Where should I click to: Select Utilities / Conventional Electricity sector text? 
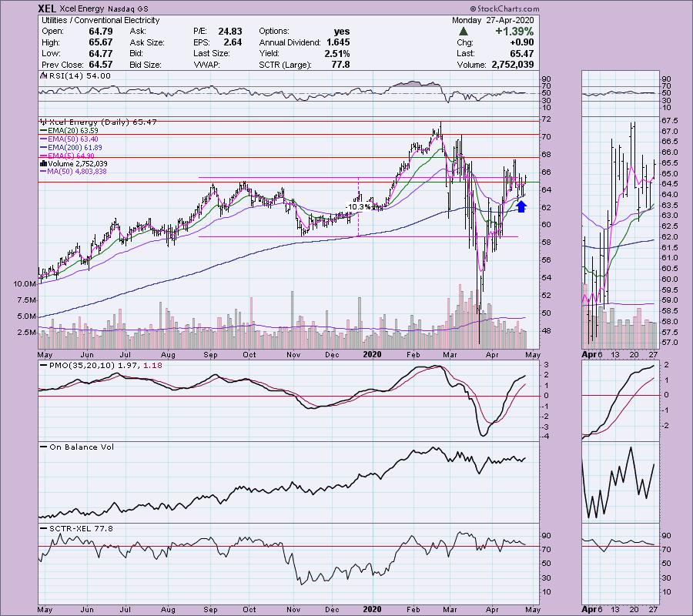pyautogui.click(x=100, y=20)
